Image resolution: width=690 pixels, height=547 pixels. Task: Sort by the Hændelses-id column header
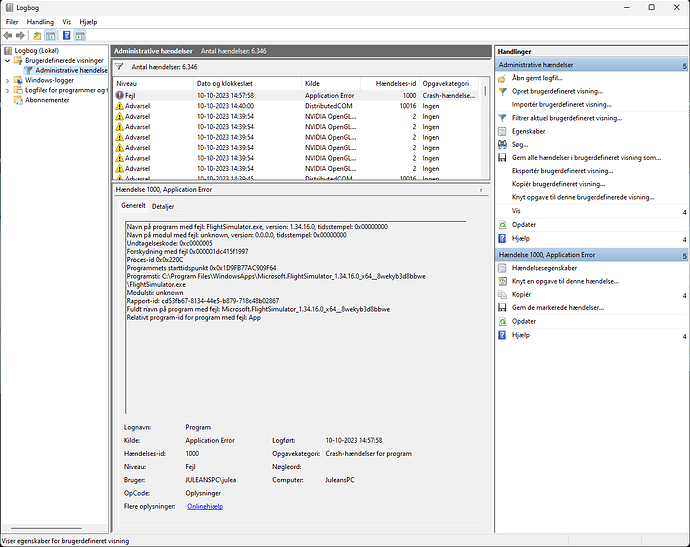click(x=389, y=83)
